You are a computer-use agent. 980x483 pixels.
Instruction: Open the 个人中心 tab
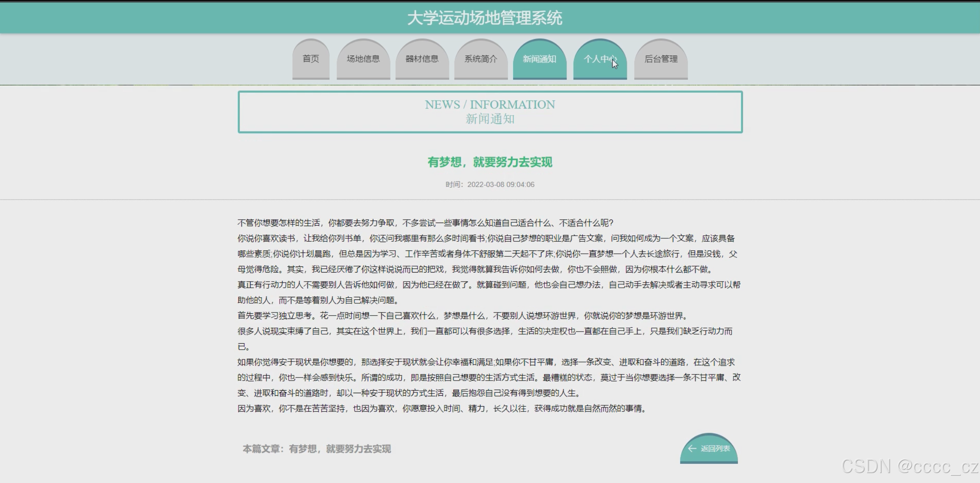click(x=600, y=59)
